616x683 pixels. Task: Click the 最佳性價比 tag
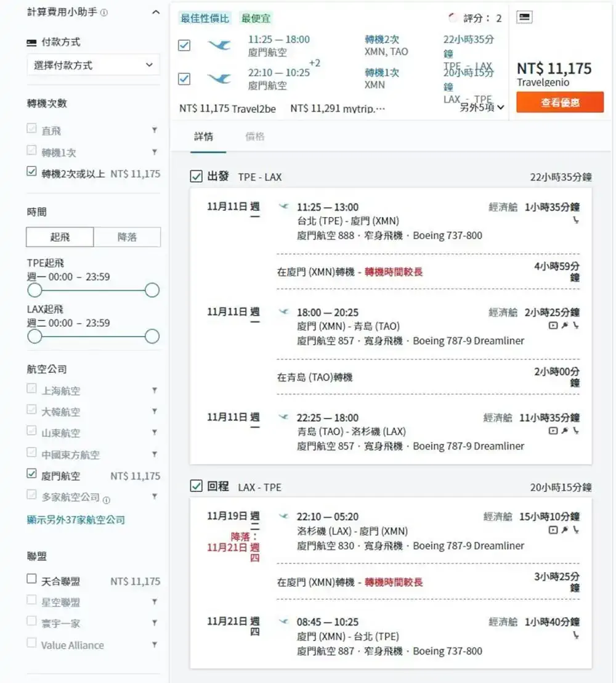pyautogui.click(x=205, y=18)
